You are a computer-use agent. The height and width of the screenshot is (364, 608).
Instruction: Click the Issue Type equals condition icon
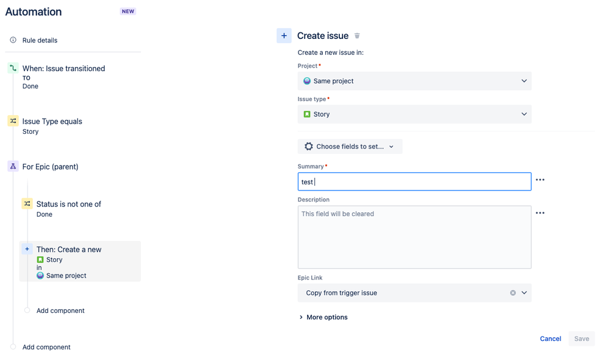13,121
